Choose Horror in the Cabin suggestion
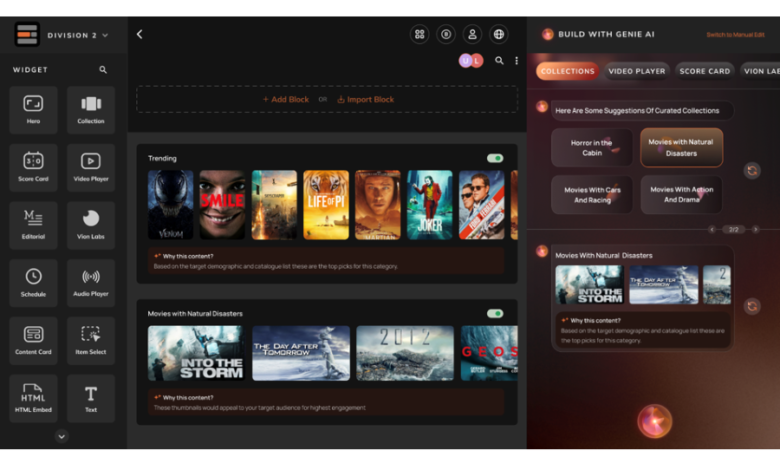This screenshot has height=470, width=780. (592, 148)
